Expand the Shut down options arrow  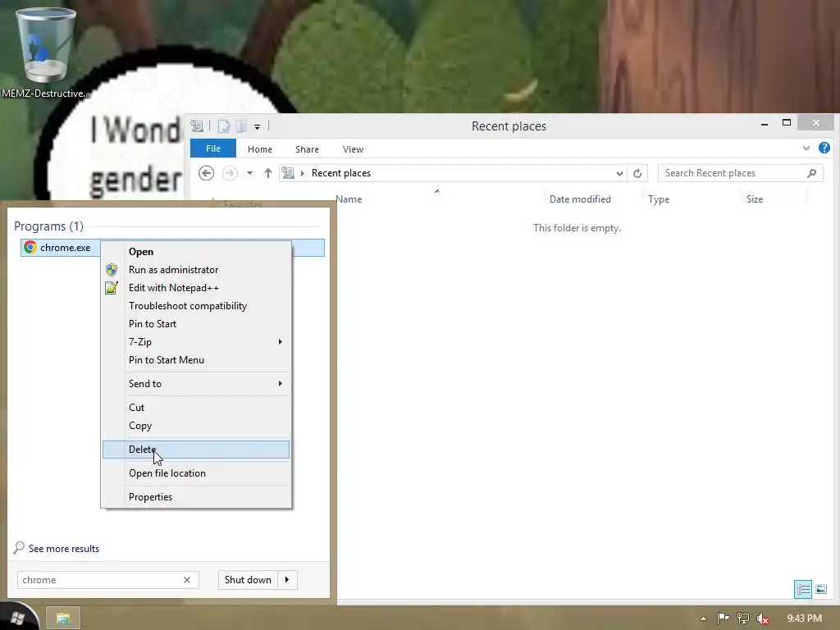tap(287, 580)
